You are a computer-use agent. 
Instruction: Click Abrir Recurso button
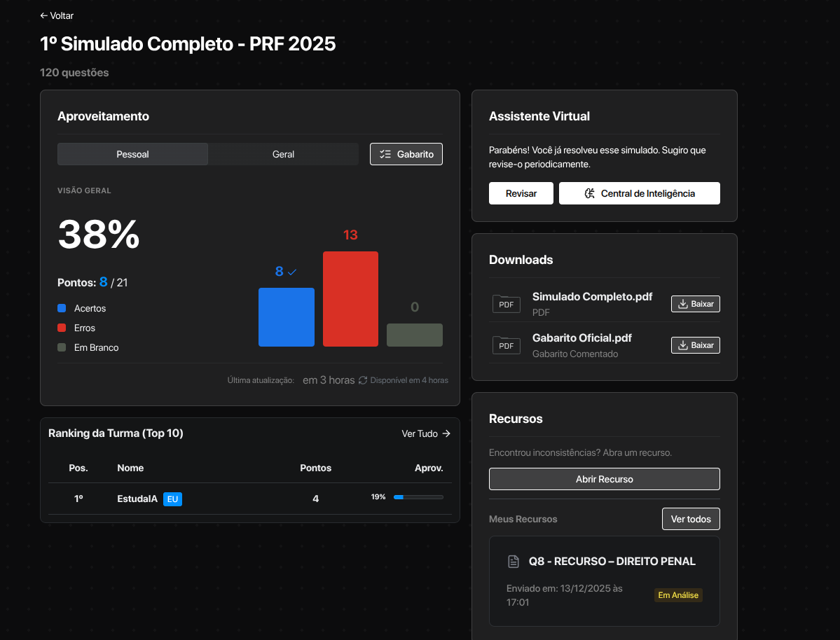(604, 479)
